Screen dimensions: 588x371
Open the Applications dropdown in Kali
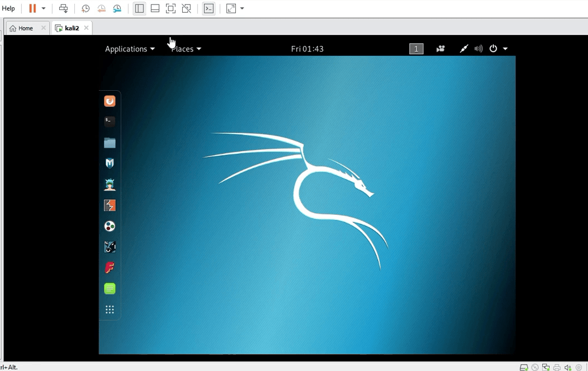[x=130, y=49]
